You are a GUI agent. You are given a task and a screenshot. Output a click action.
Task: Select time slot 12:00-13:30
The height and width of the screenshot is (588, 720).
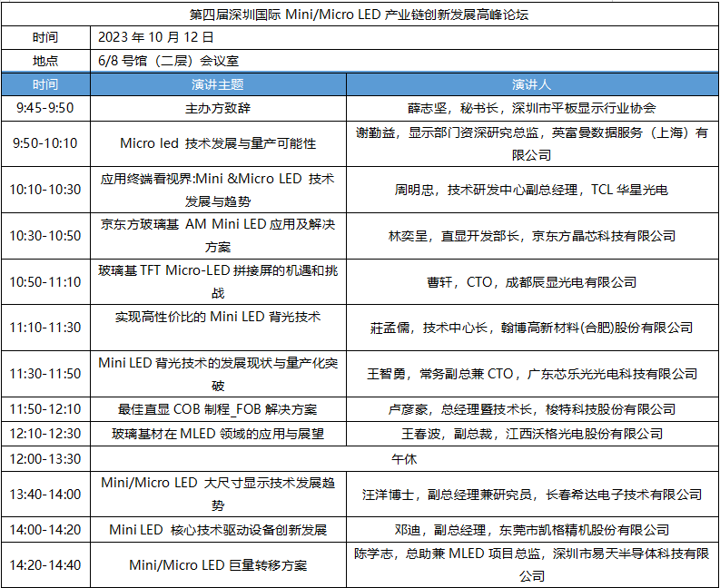pos(45,459)
